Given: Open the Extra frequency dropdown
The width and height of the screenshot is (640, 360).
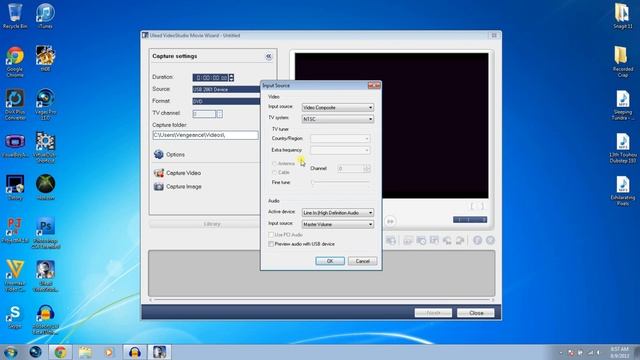Looking at the screenshot, I should [x=340, y=150].
